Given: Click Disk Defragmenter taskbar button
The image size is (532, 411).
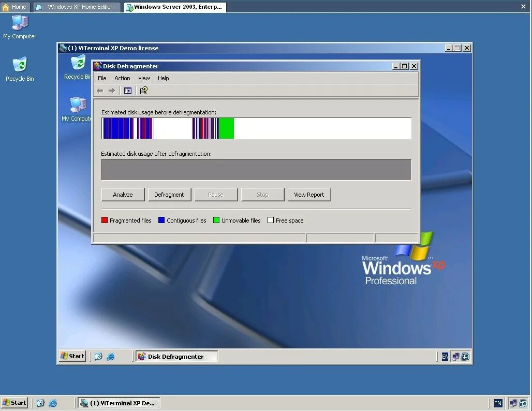Looking at the screenshot, I should 176,356.
